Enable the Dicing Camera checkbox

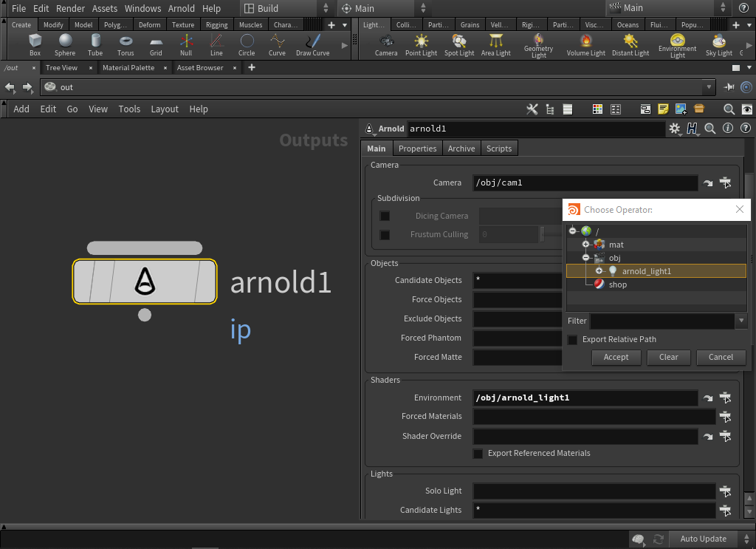pyautogui.click(x=384, y=216)
